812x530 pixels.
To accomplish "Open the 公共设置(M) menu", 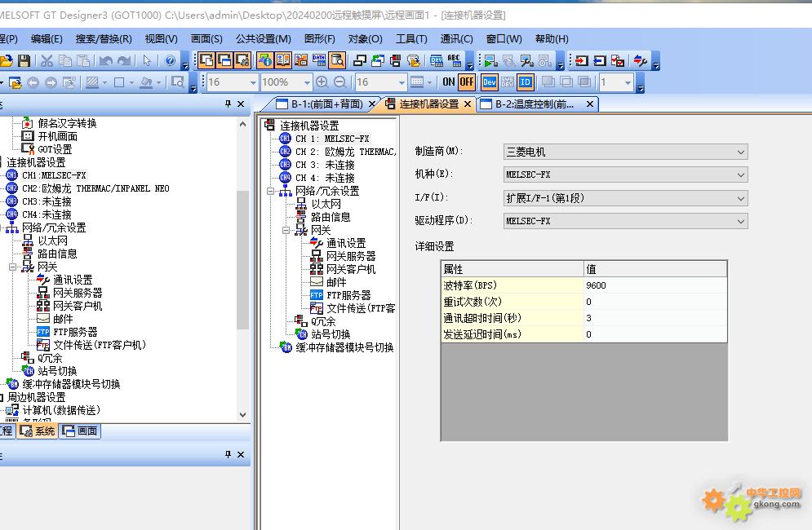I will [x=263, y=39].
